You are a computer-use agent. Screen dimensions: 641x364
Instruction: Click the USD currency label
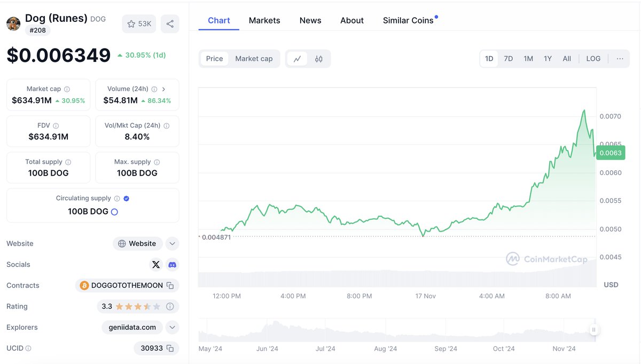611,284
